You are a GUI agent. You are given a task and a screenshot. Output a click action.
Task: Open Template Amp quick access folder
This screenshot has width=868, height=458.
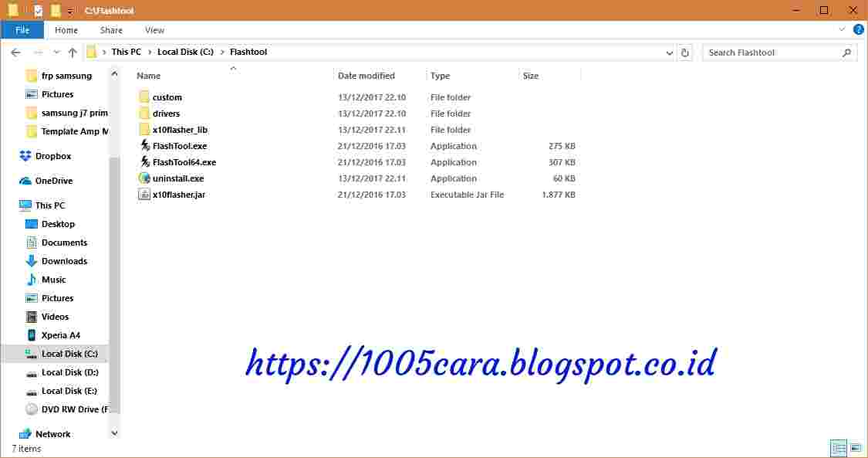coord(68,131)
